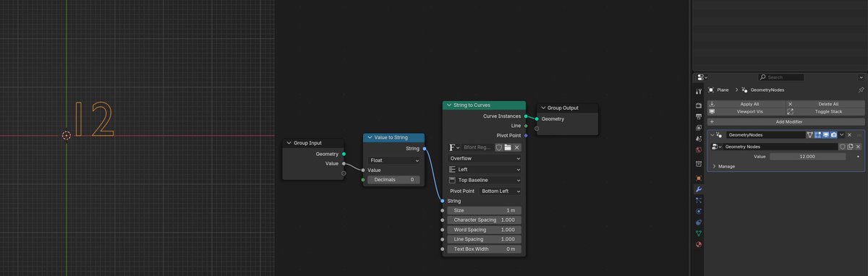Open the Object Data properties tab icon
This screenshot has height=276, width=868.
coord(699,233)
